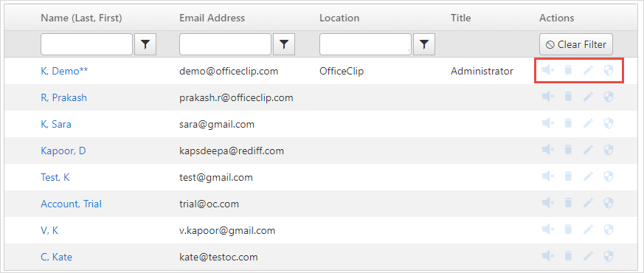The width and height of the screenshot is (644, 273).
Task: Click trash icon for Account, Trial
Action: point(568,203)
